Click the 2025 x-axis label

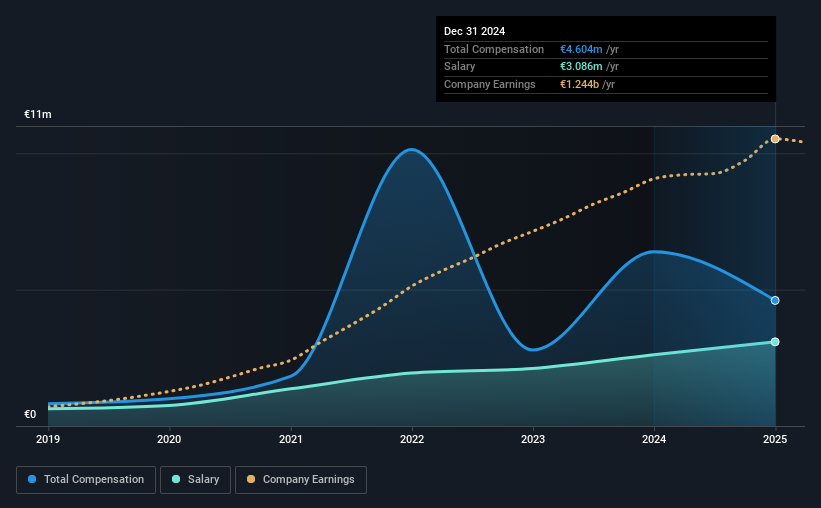click(775, 439)
